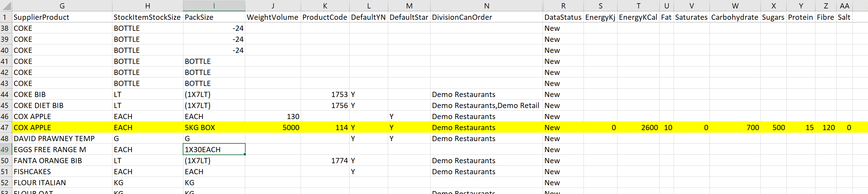Screen dimensions: 868x194
Task: Click the SupplierProduct header cell
Action: 62,17
